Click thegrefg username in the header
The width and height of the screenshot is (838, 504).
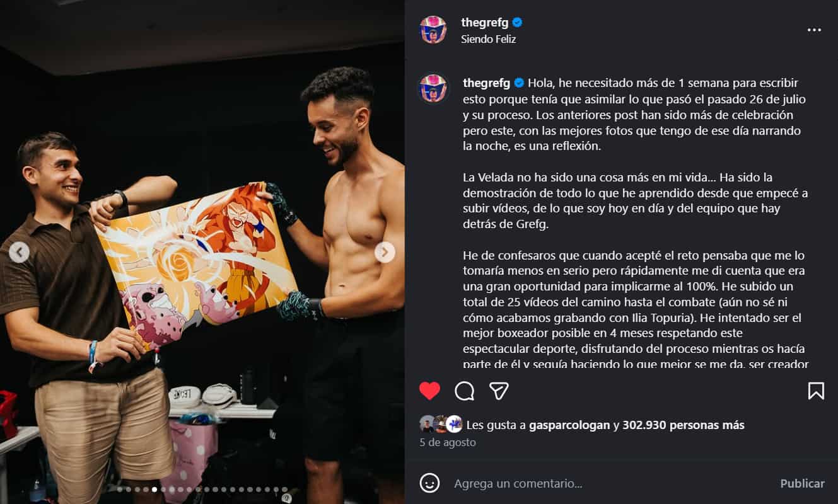pos(485,23)
